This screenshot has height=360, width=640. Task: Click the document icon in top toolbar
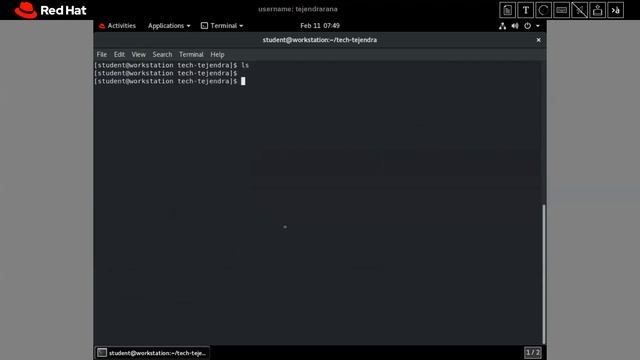click(x=507, y=10)
